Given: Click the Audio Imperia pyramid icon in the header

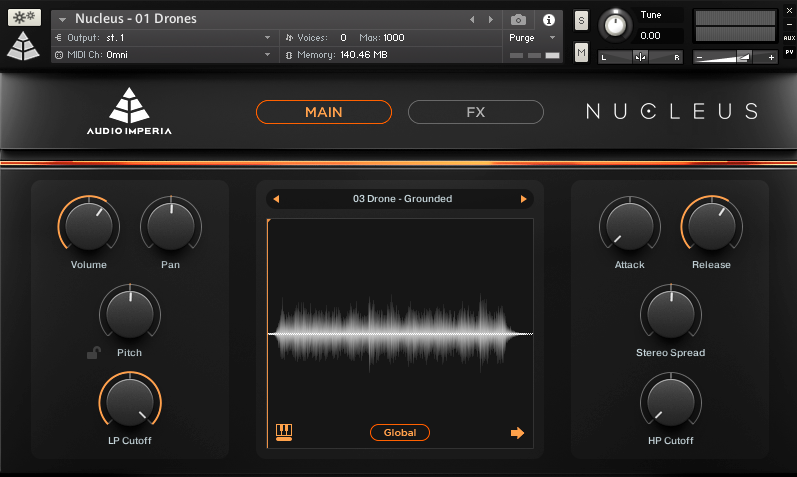Looking at the screenshot, I should 23,46.
